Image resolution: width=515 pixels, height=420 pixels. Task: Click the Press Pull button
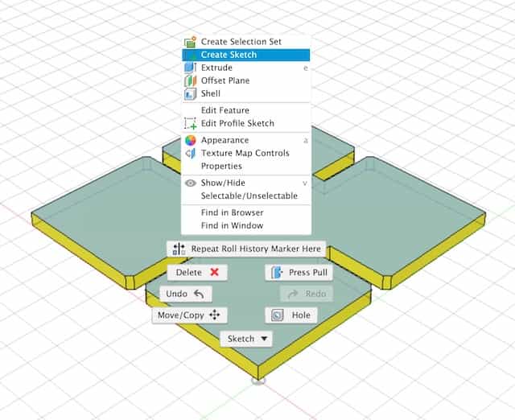pyautogui.click(x=299, y=273)
